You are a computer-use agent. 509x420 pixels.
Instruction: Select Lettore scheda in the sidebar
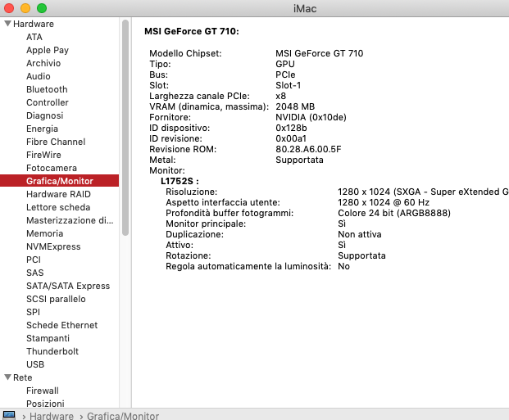[58, 207]
